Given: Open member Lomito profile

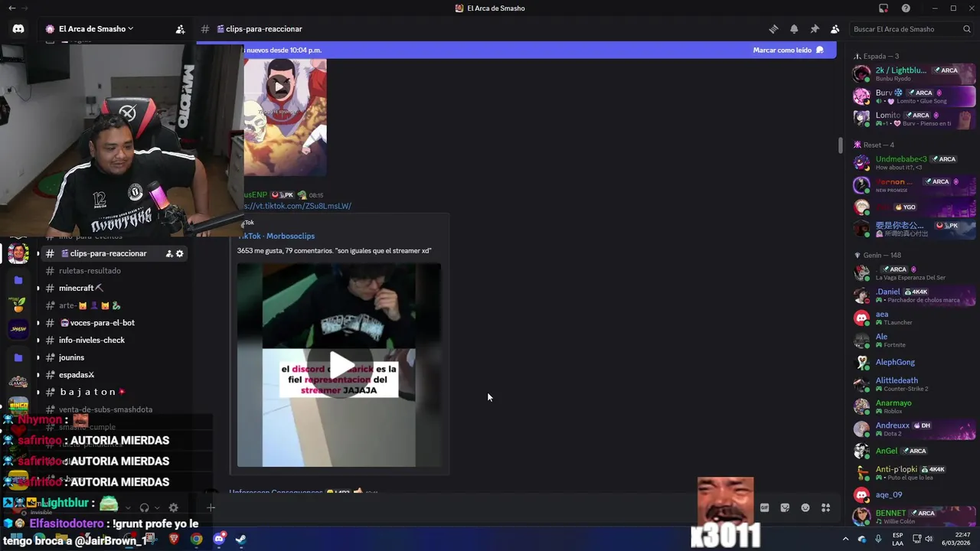Looking at the screenshot, I should pyautogui.click(x=913, y=119).
